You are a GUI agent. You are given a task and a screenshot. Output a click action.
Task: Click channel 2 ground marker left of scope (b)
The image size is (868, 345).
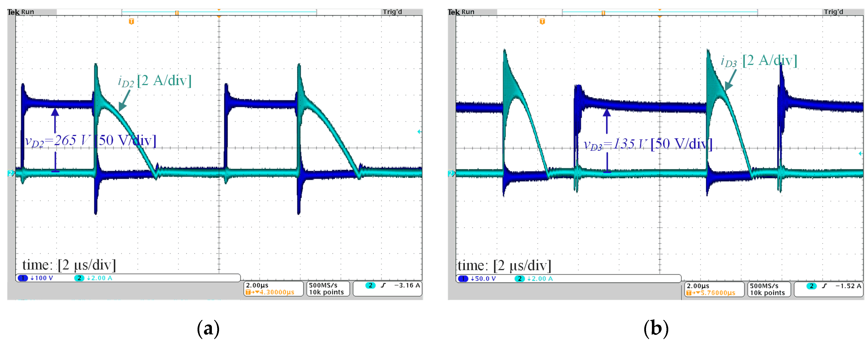(x=451, y=174)
